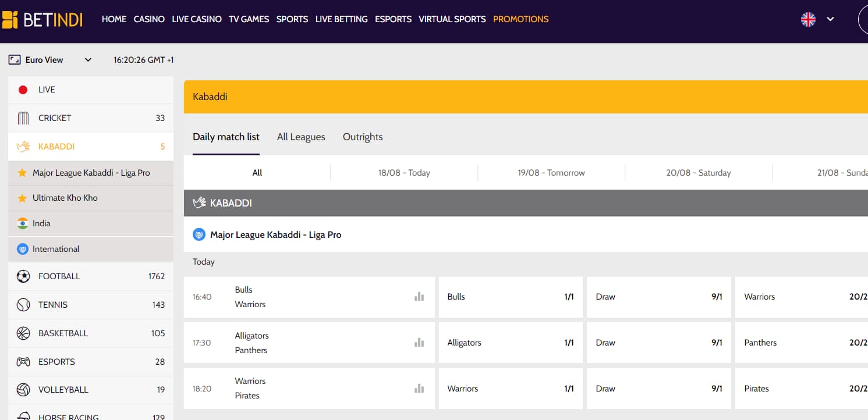Click the International globe icon in sidebar

23,249
